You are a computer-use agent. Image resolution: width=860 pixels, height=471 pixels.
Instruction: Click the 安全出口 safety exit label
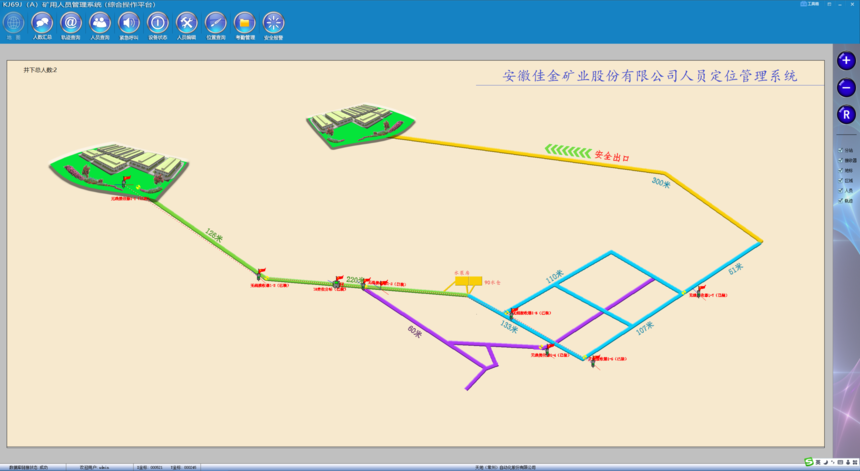click(612, 156)
